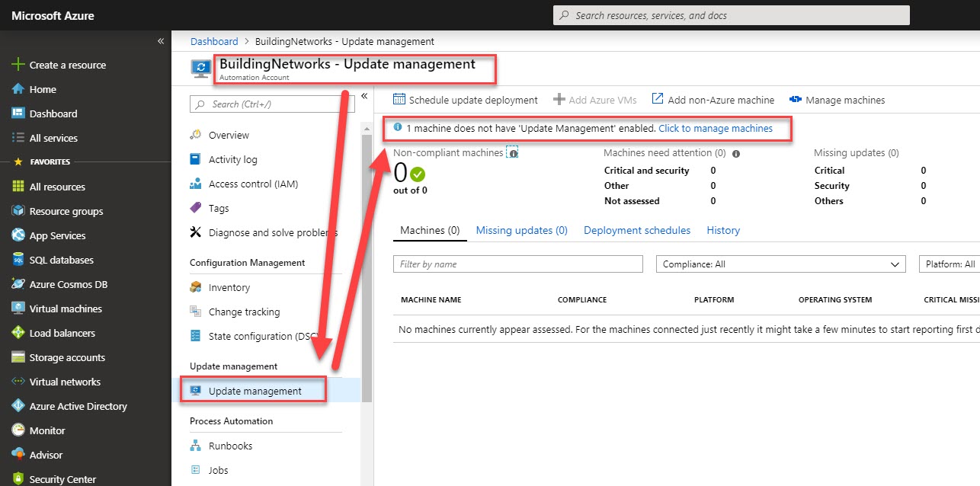Click the Tags icon in resource menu
Viewport: 980px width, 486px height.
coord(195,208)
